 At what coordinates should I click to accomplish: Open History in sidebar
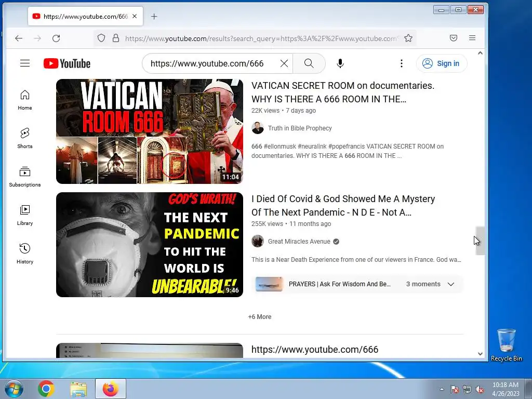(25, 254)
